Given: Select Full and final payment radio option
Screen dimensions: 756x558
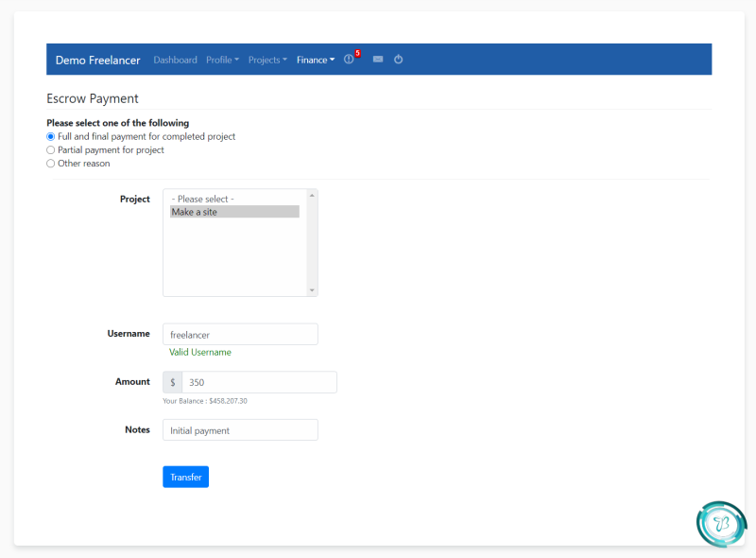Looking at the screenshot, I should 51,136.
